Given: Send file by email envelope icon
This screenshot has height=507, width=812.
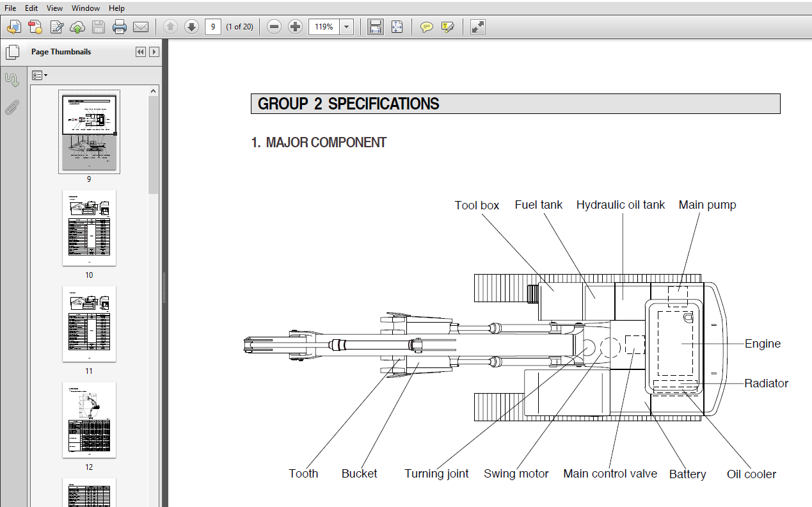Looking at the screenshot, I should 141,27.
